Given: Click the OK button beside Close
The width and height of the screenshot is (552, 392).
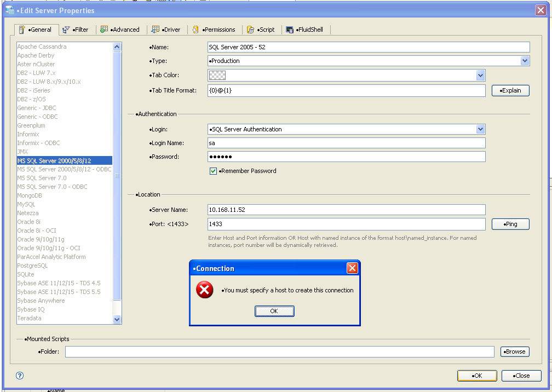Looking at the screenshot, I should (477, 376).
